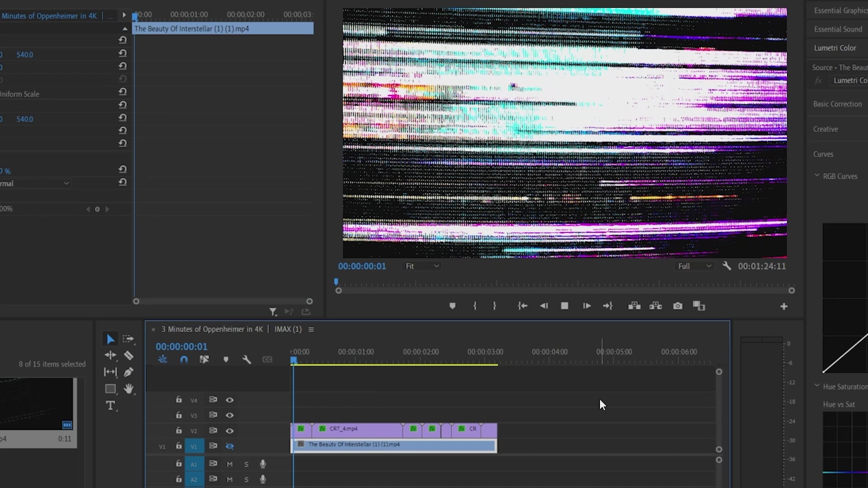Enable voice-over record on A1
Screen dimensions: 868x488
click(263, 464)
